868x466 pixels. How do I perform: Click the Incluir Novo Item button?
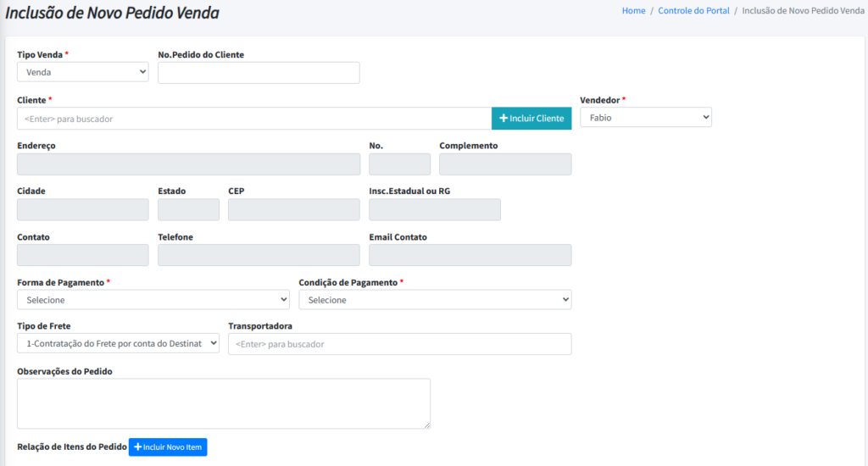pyautogui.click(x=168, y=447)
